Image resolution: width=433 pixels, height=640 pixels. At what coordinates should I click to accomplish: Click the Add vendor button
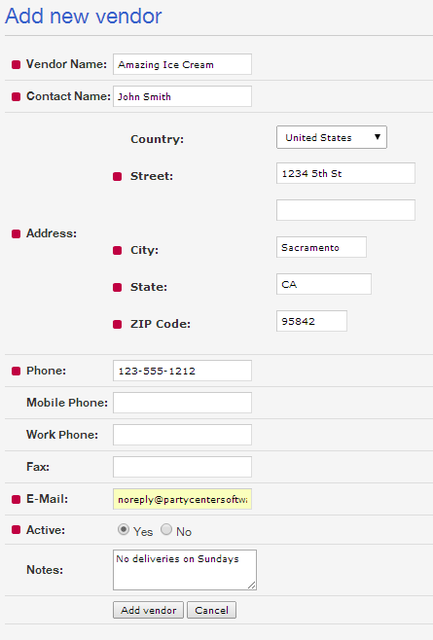[148, 610]
